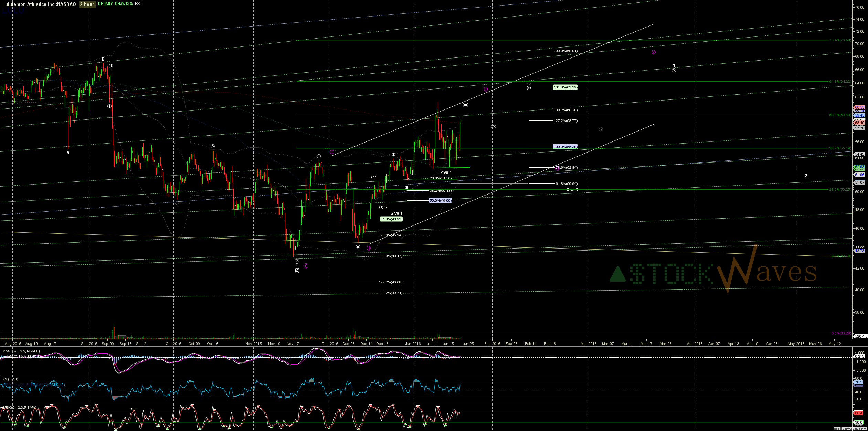Screen dimensions: 868x431
Task: Click the 43.73 price tag
Action: (859, 251)
